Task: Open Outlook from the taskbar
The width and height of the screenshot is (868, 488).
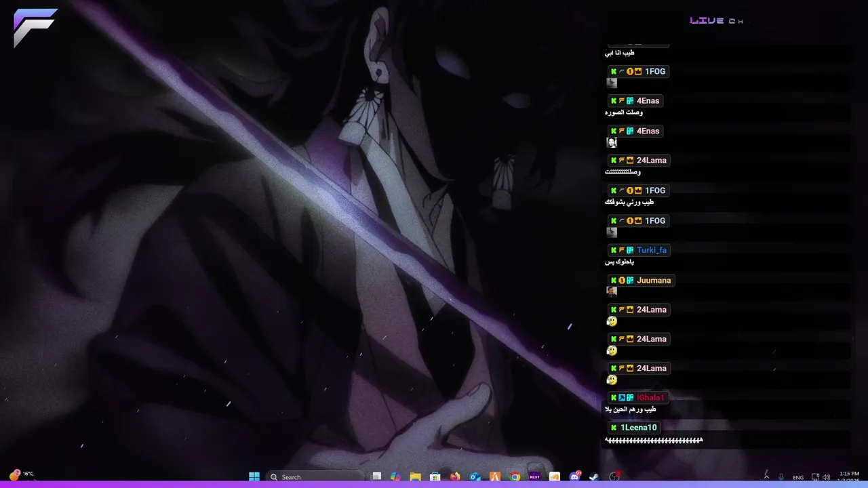Action: pos(475,476)
